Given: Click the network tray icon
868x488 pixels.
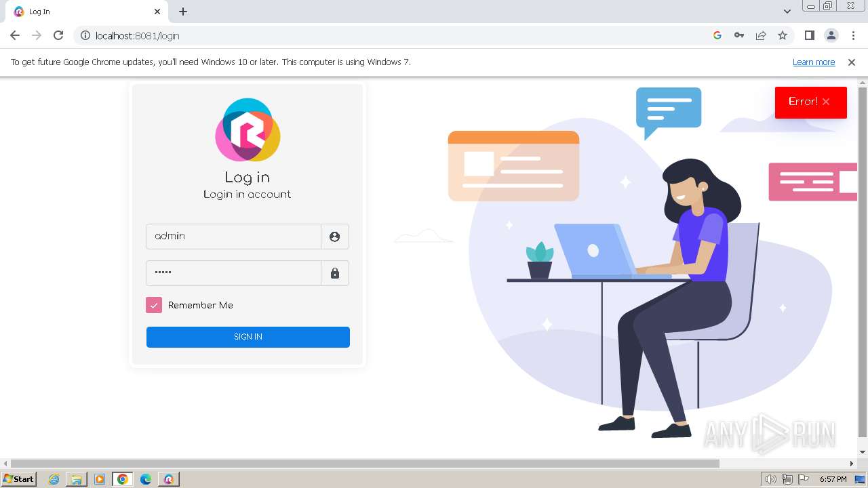Looking at the screenshot, I should point(787,479).
